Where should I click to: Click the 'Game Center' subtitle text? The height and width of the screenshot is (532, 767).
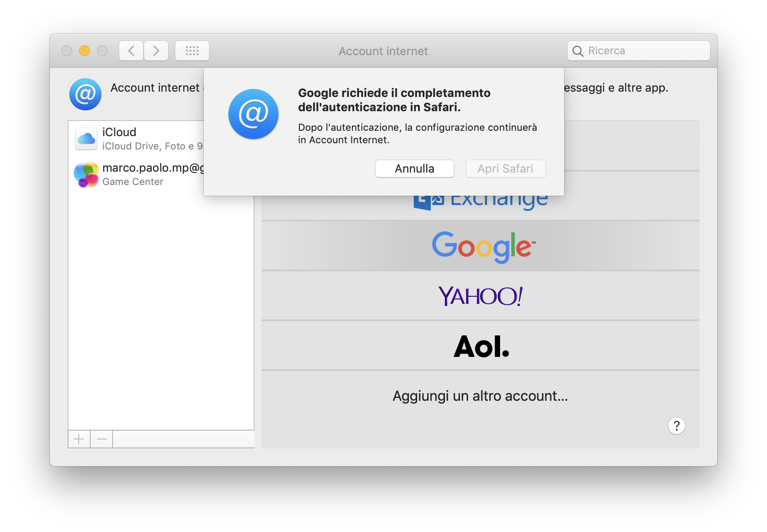133,181
